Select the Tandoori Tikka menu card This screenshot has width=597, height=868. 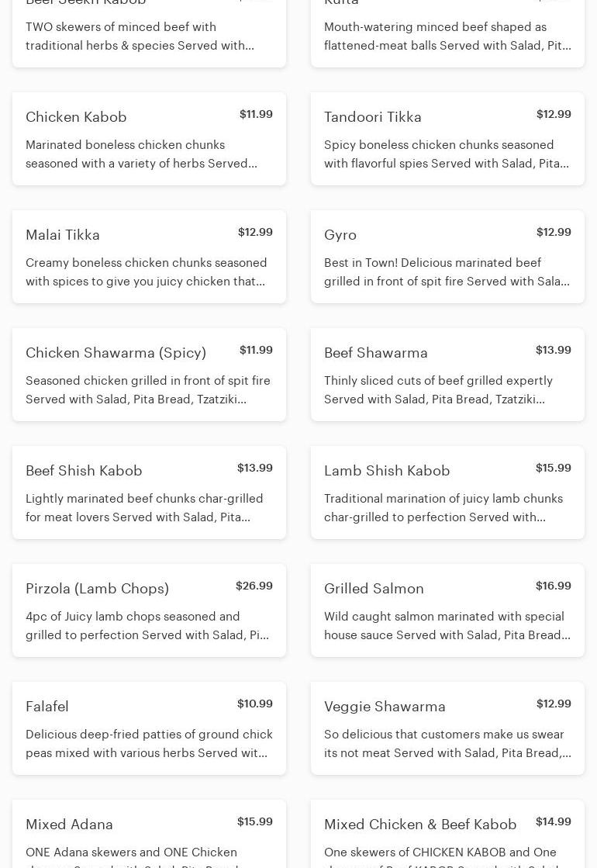coord(373,117)
